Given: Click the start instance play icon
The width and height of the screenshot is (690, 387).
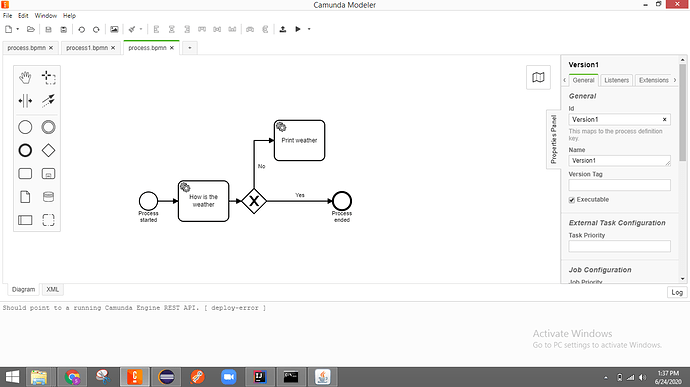Looking at the screenshot, I should pos(298,29).
